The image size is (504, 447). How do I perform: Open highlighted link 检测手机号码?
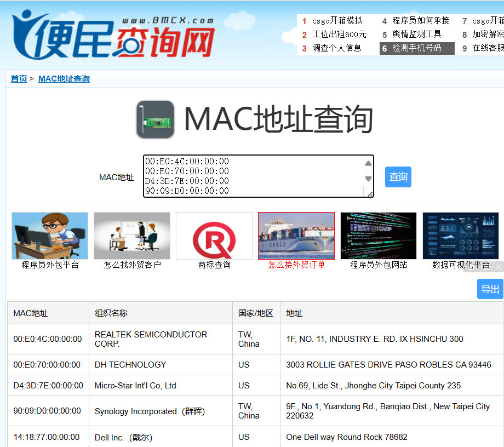point(417,48)
